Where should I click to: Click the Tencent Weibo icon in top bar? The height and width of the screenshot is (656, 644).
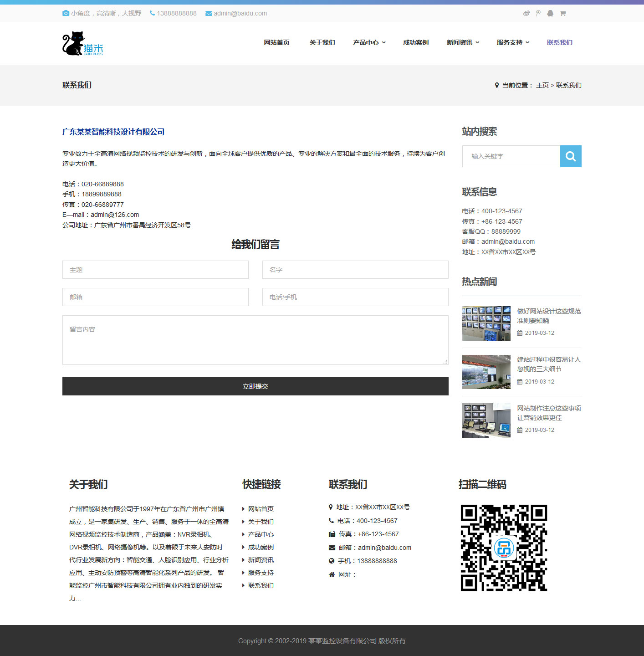pyautogui.click(x=538, y=13)
